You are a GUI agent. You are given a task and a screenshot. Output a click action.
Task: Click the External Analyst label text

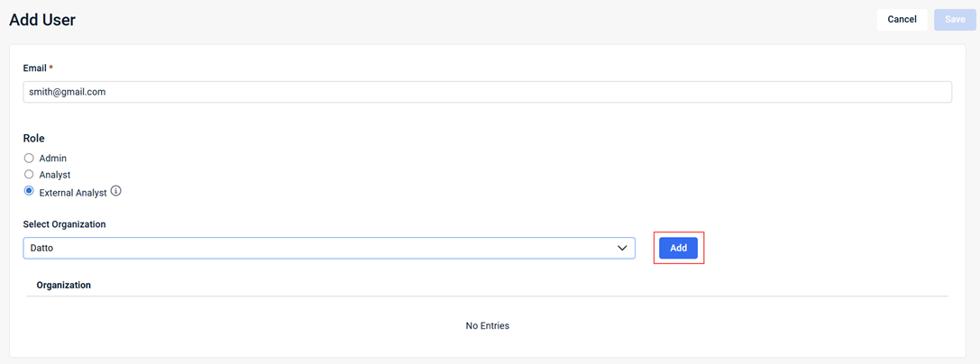pyautogui.click(x=73, y=193)
